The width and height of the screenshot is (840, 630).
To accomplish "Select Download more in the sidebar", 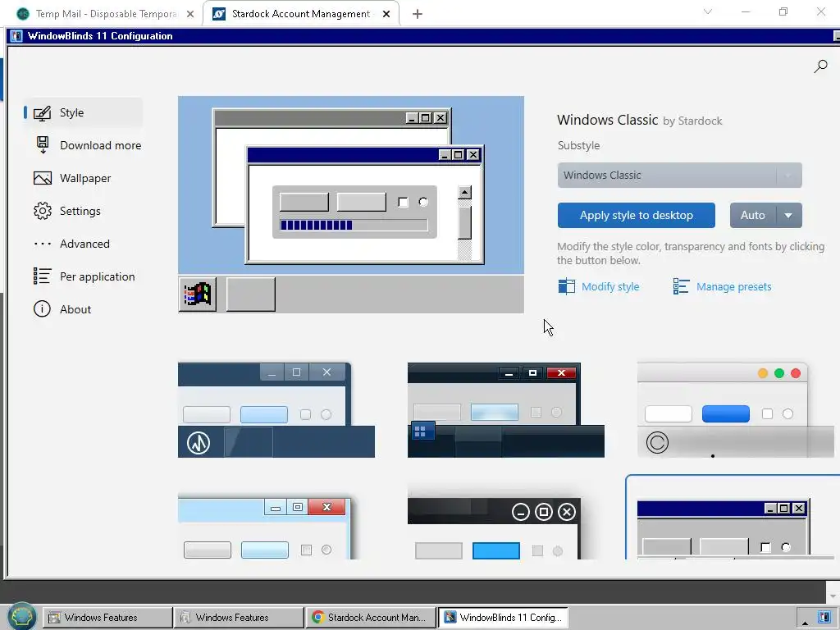I will pyautogui.click(x=83, y=145).
